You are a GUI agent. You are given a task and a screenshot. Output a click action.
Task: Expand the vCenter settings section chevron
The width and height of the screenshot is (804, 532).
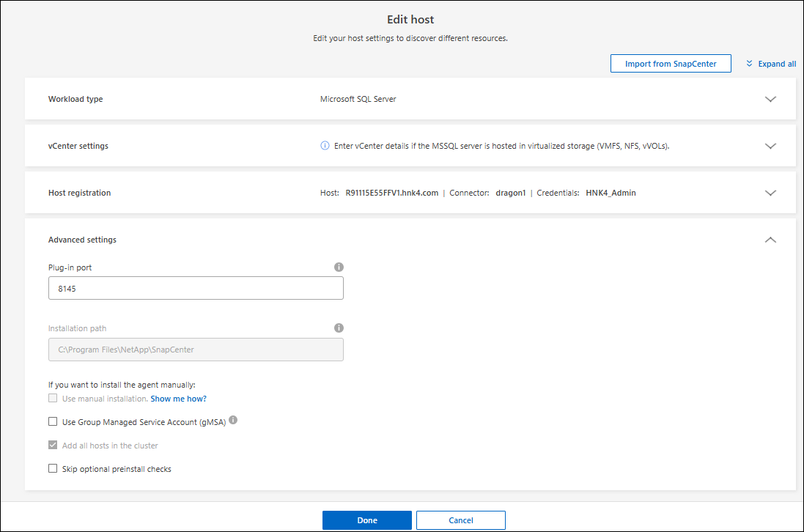770,146
